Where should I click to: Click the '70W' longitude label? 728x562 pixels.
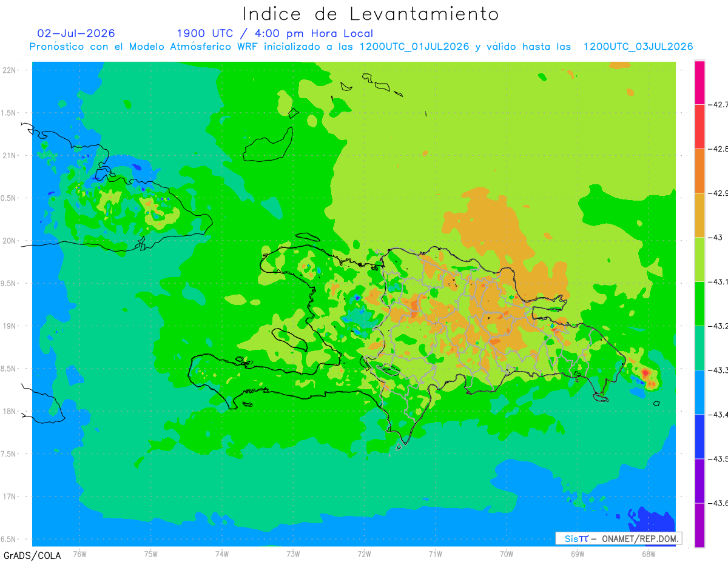tap(507, 554)
